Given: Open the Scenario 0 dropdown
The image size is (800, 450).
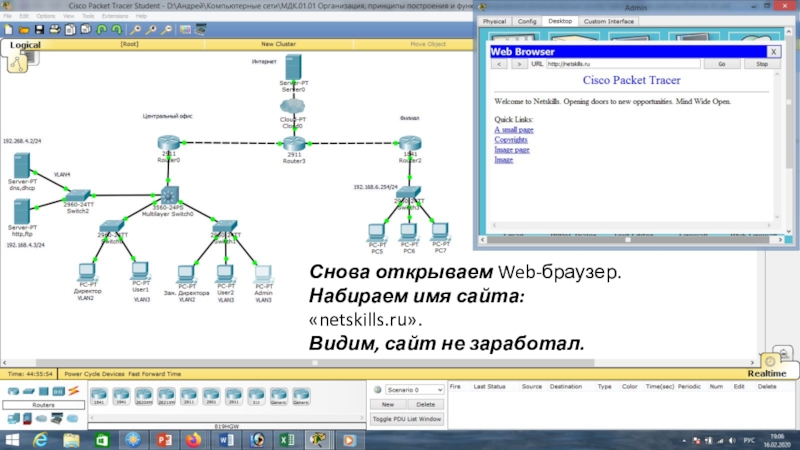Looking at the screenshot, I should coord(414,390).
